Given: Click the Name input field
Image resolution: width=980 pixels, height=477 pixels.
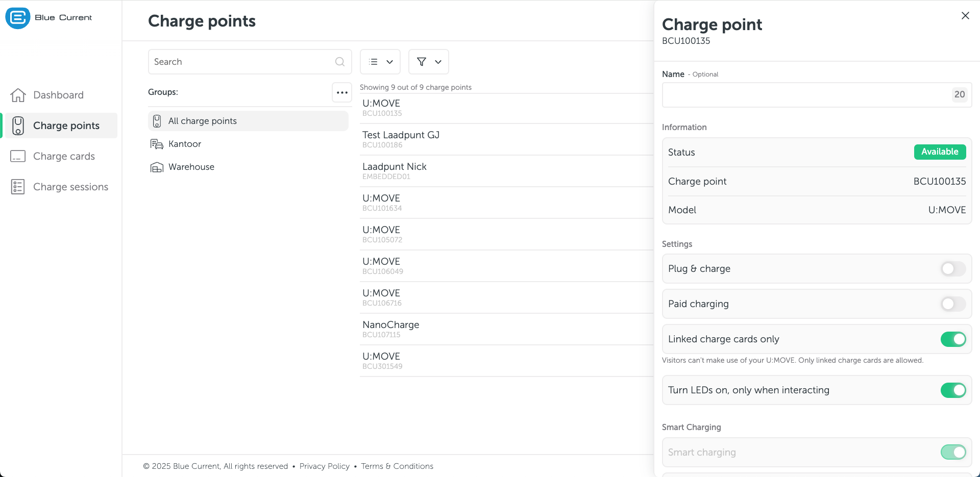Looking at the screenshot, I should [817, 95].
